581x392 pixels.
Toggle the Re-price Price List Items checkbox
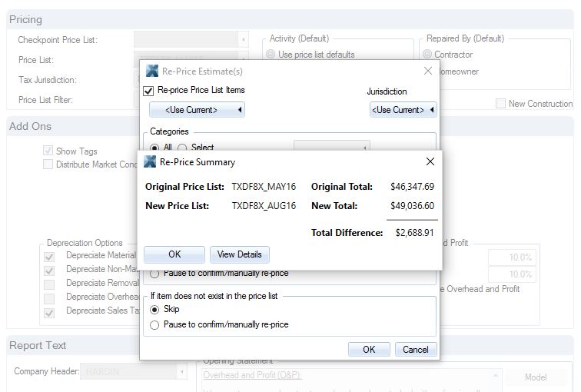tap(149, 91)
